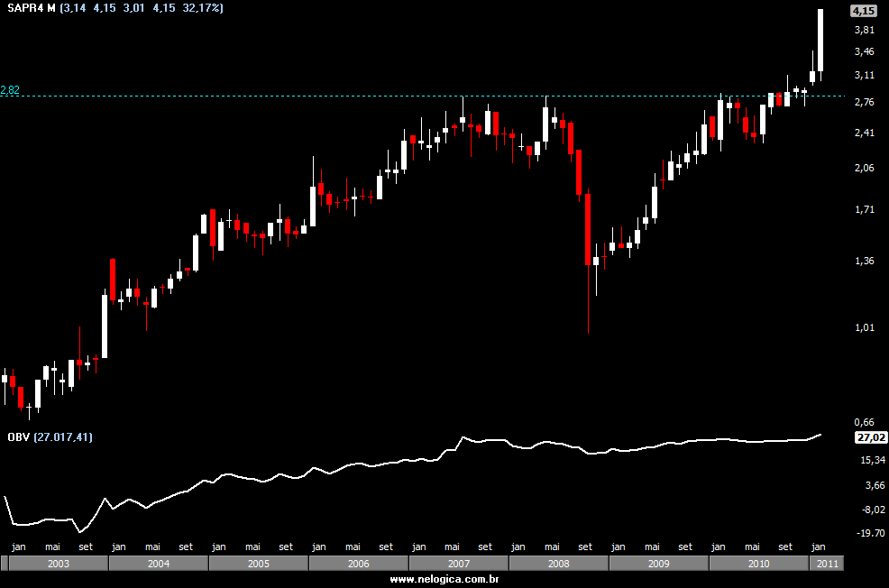Click the 1,01 price axis label

[864, 327]
